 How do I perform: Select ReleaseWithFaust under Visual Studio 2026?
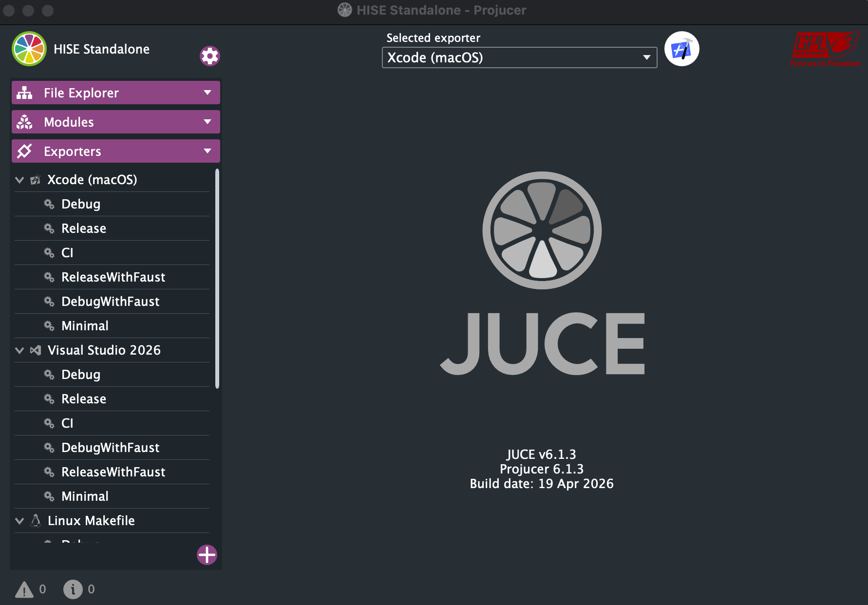tap(113, 472)
